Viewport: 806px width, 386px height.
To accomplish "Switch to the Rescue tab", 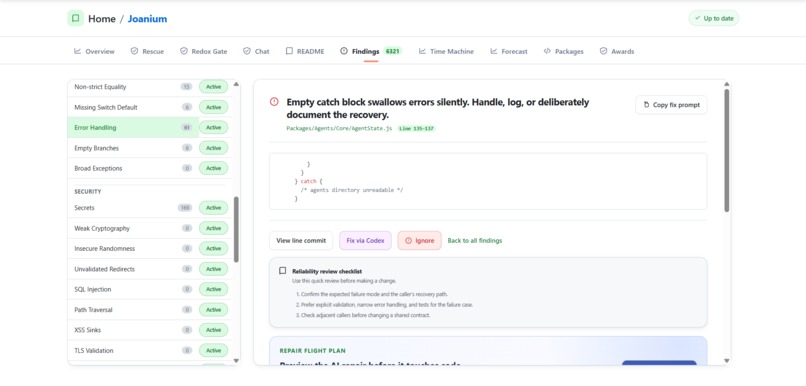I will (148, 51).
